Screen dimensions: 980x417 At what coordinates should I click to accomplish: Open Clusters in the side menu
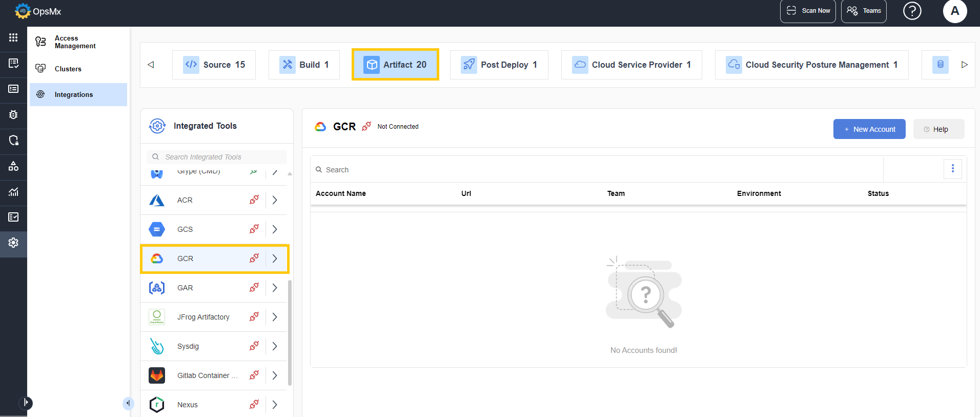click(68, 69)
